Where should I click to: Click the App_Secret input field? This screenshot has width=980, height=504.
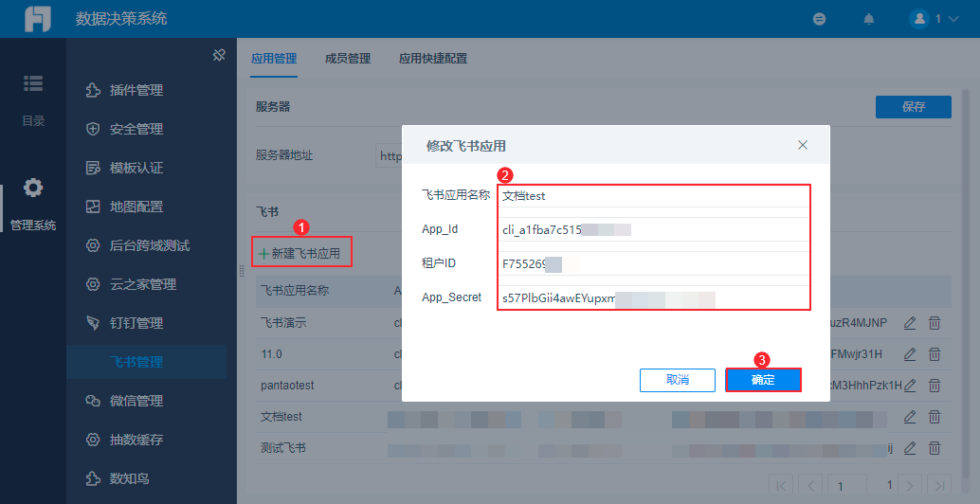click(654, 297)
